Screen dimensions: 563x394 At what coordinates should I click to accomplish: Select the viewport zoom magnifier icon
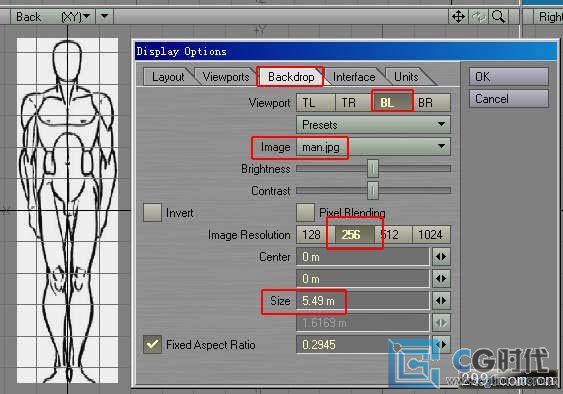point(499,17)
